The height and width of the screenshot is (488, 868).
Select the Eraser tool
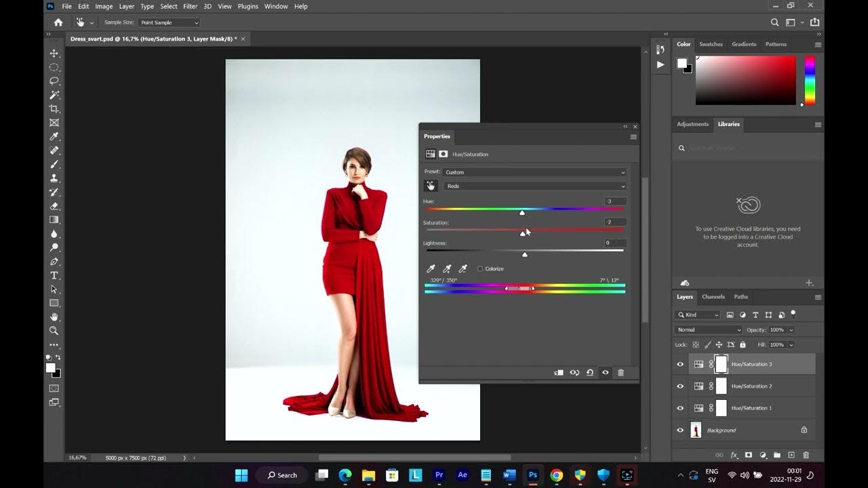pos(54,206)
